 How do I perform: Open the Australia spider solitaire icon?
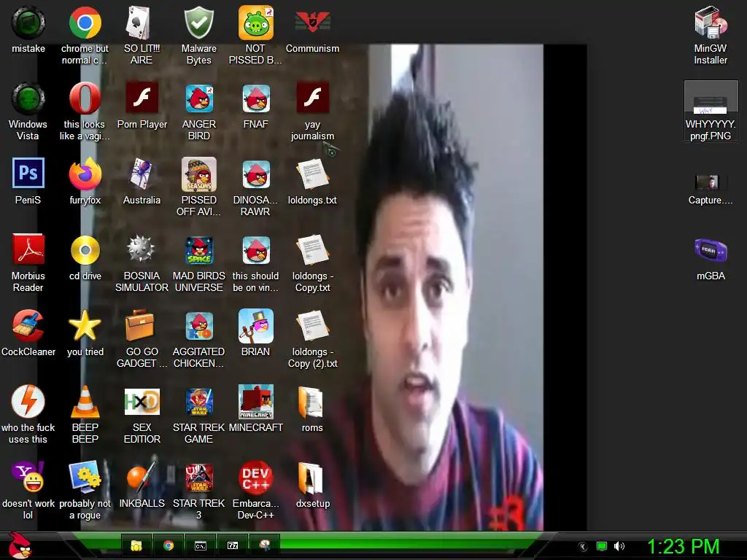[142, 174]
